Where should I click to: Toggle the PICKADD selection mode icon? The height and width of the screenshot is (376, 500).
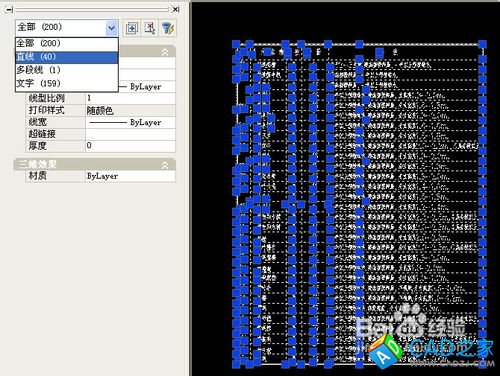[132, 28]
